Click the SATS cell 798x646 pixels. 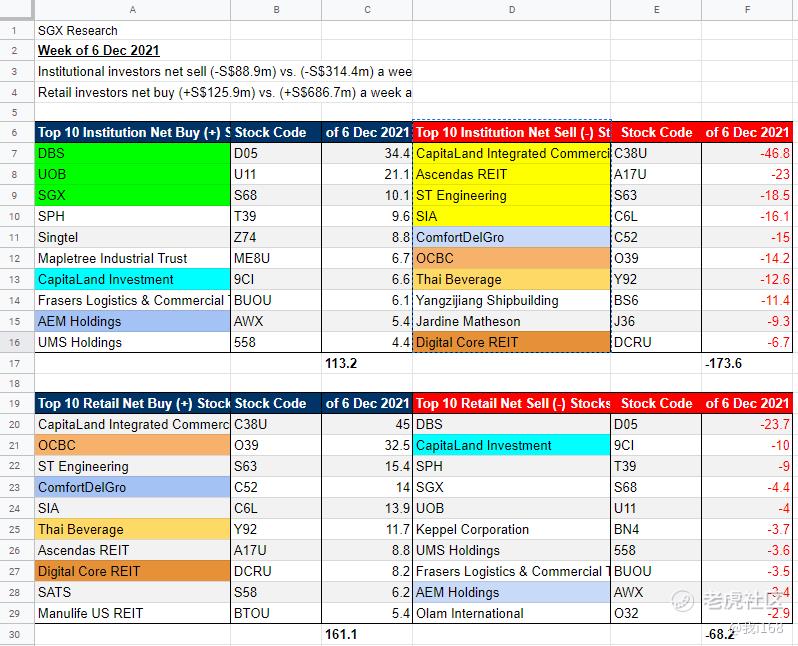point(132,592)
